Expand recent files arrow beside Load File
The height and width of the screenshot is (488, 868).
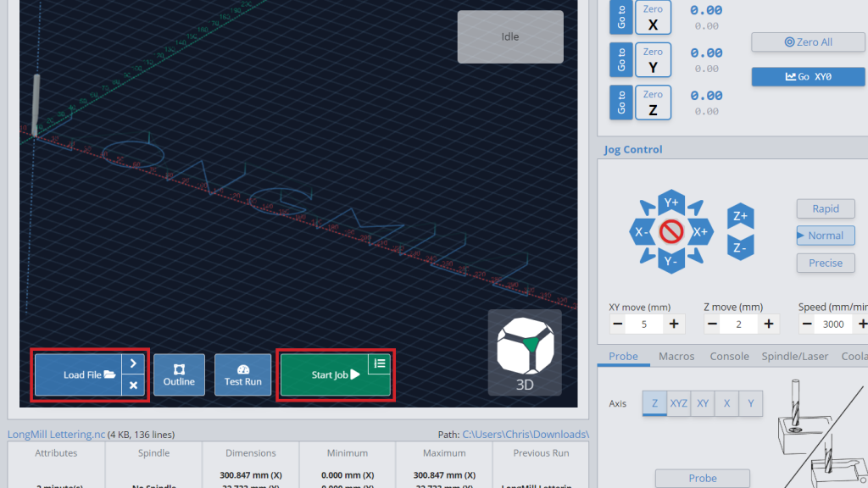click(x=133, y=363)
